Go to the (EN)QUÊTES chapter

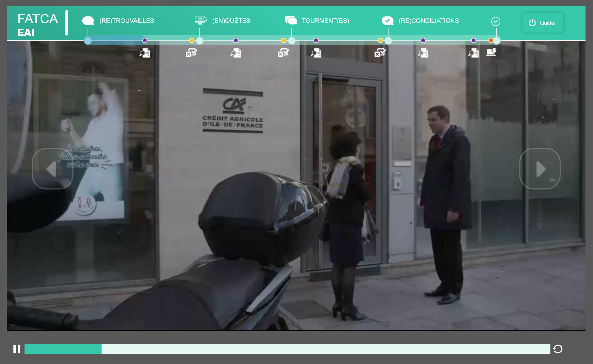click(231, 21)
